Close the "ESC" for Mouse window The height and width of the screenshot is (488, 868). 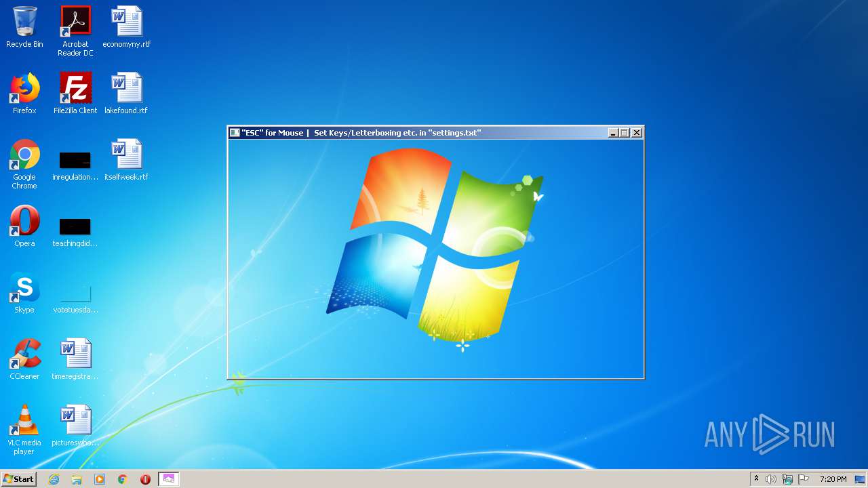[637, 133]
